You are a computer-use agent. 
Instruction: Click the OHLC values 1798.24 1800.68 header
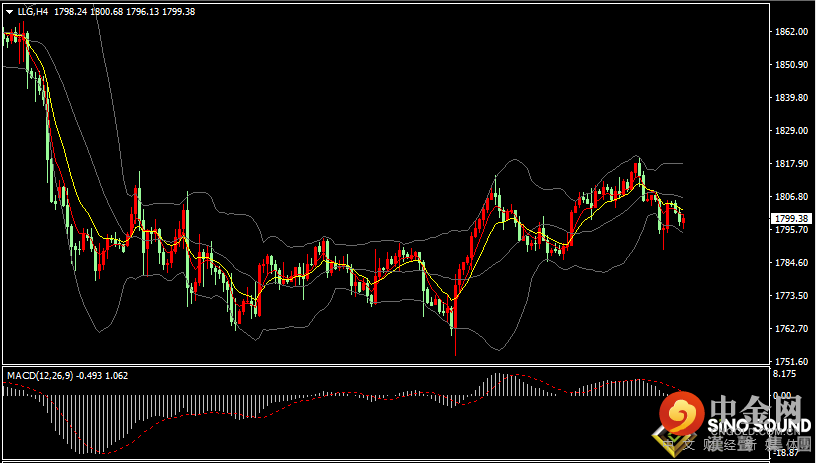(124, 11)
